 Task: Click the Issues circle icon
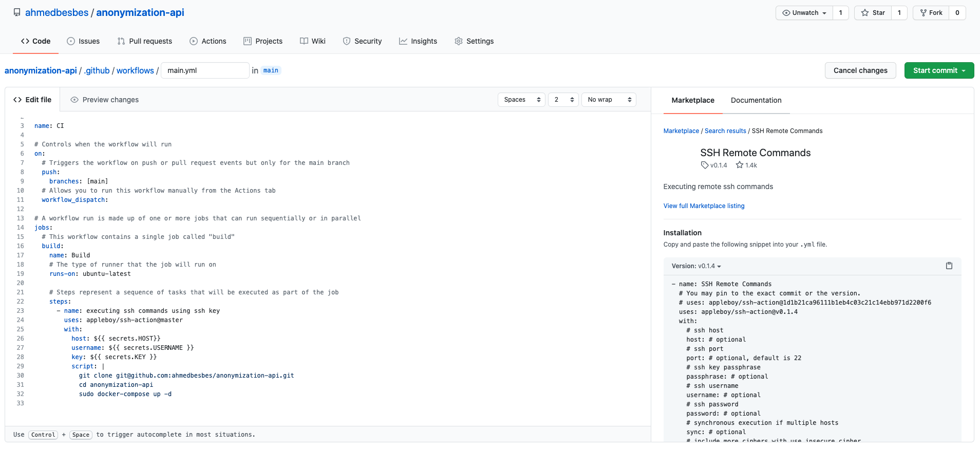[71, 41]
